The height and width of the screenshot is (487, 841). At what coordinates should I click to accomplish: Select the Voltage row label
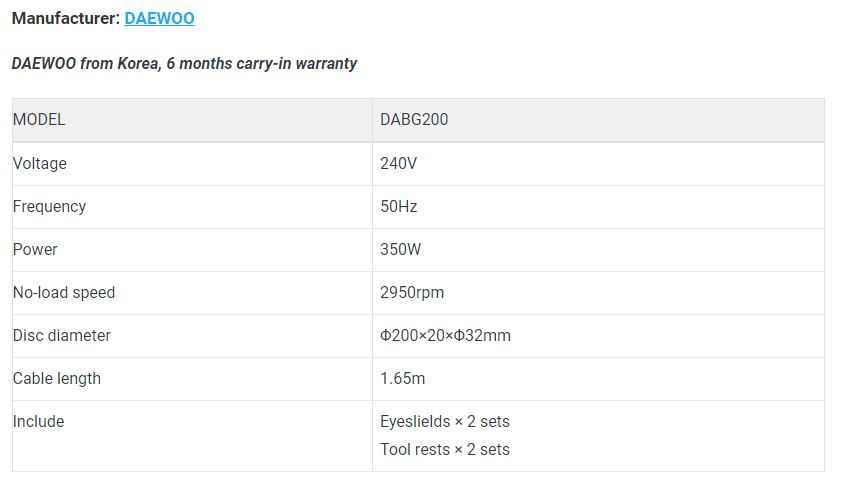point(40,163)
